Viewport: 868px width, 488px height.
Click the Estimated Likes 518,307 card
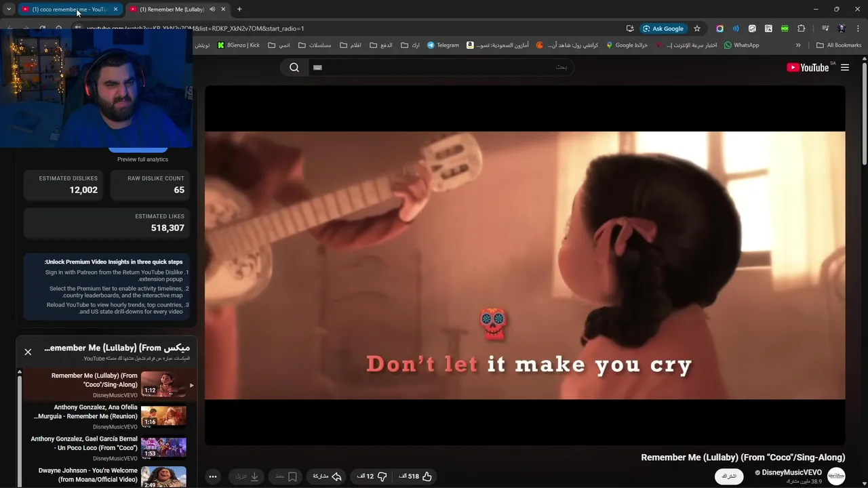click(x=107, y=223)
